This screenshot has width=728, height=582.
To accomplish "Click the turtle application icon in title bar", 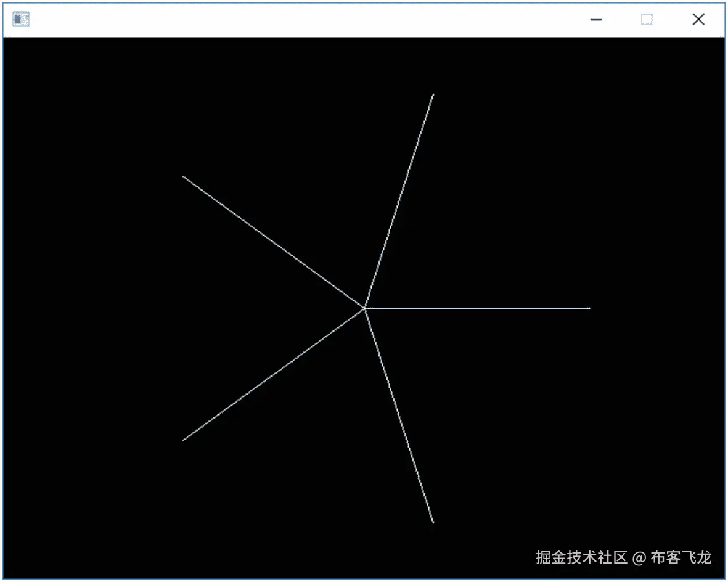I will [x=20, y=18].
